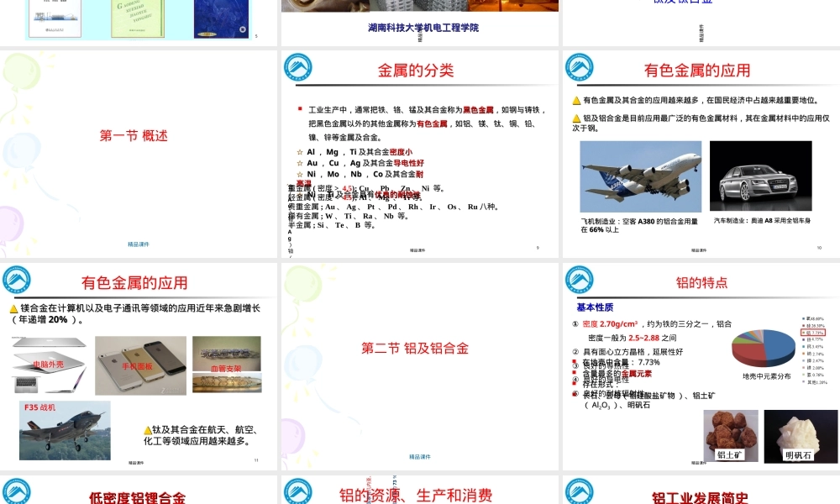Click the laptop shell image labeled 电脑外壳
Screen dimensions: 840x504
click(x=50, y=365)
